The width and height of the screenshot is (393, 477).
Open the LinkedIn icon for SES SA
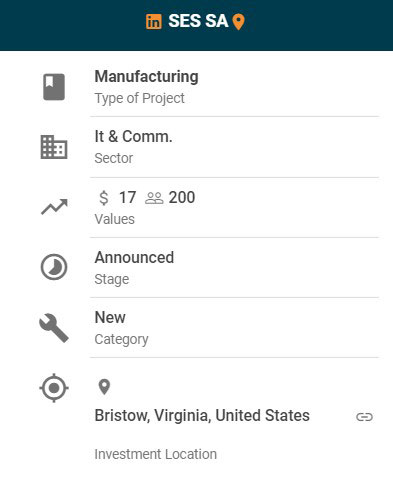pyautogui.click(x=154, y=22)
